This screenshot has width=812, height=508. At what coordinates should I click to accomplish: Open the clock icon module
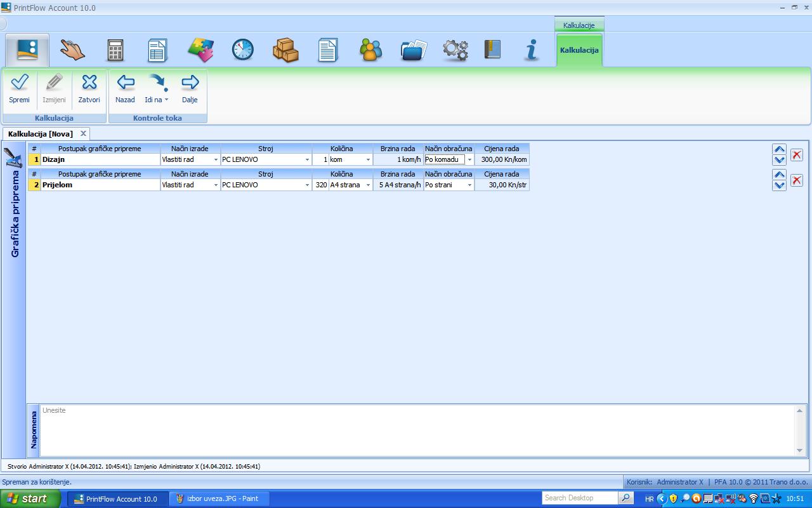242,50
